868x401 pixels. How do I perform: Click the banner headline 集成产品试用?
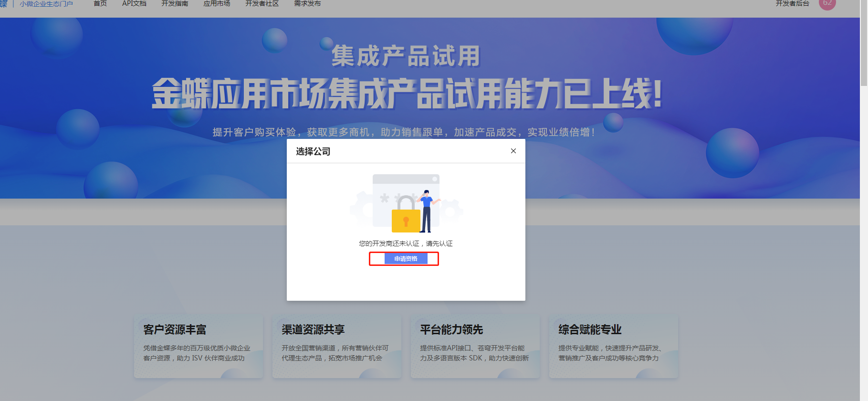(x=406, y=56)
